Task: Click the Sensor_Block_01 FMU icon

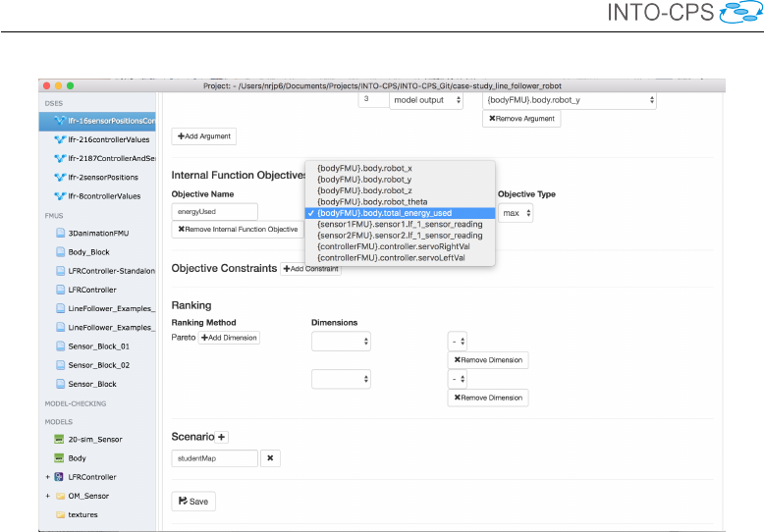Action: 61,346
